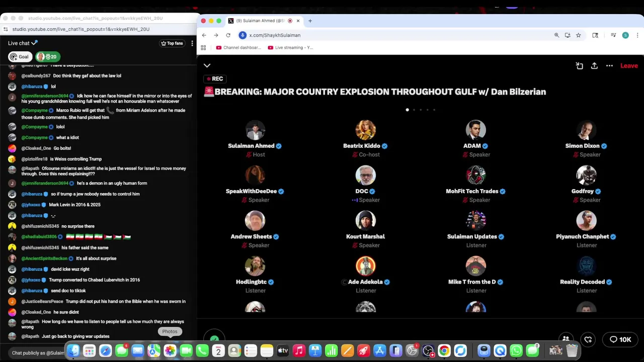Open Google Chrome from the dock
644x362 pixels.
pyautogui.click(x=444, y=351)
